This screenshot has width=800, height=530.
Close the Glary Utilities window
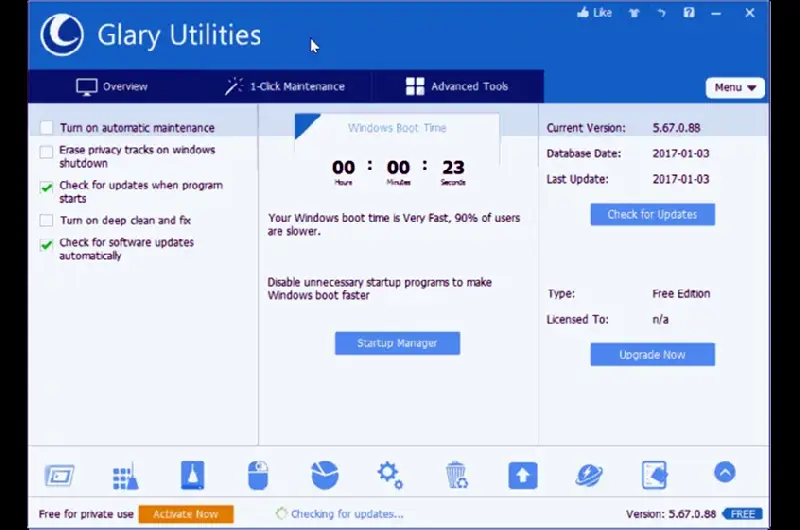click(x=749, y=13)
